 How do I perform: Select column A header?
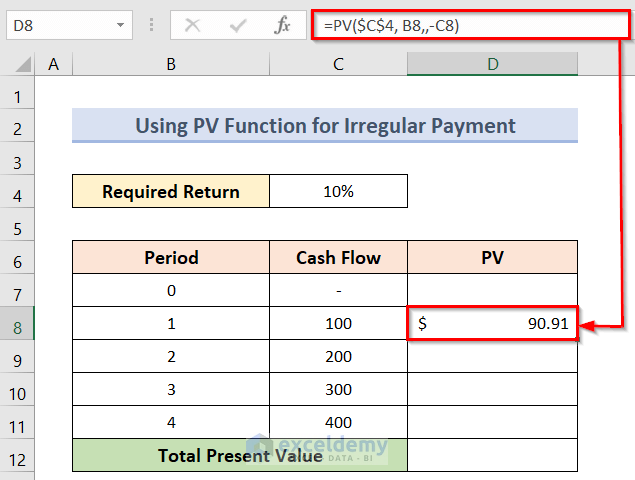click(53, 64)
